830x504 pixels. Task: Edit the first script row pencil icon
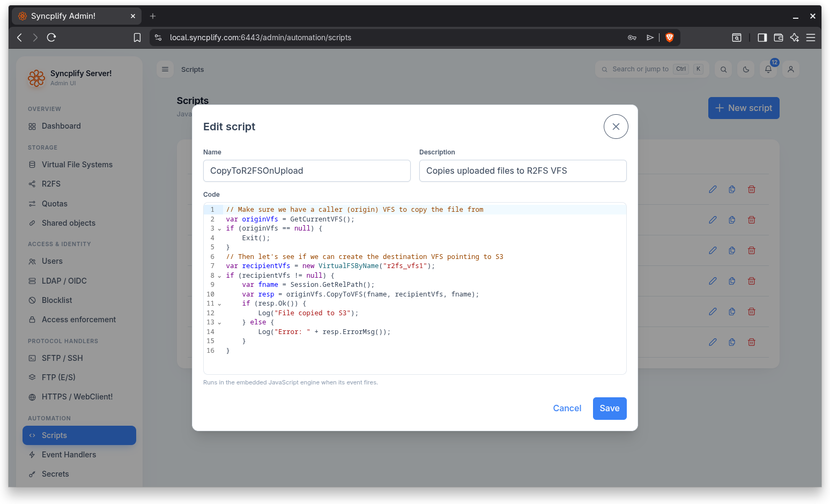coord(713,189)
